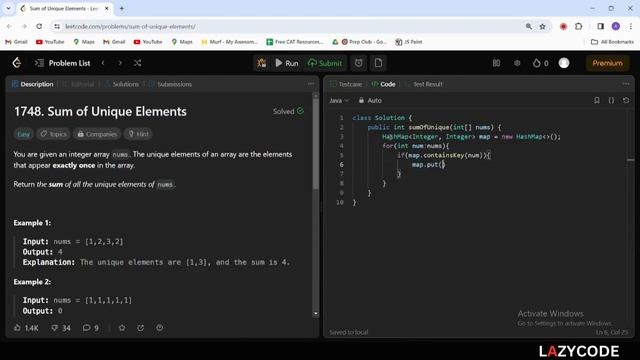Dislike the problem thumbs down

click(x=61, y=328)
